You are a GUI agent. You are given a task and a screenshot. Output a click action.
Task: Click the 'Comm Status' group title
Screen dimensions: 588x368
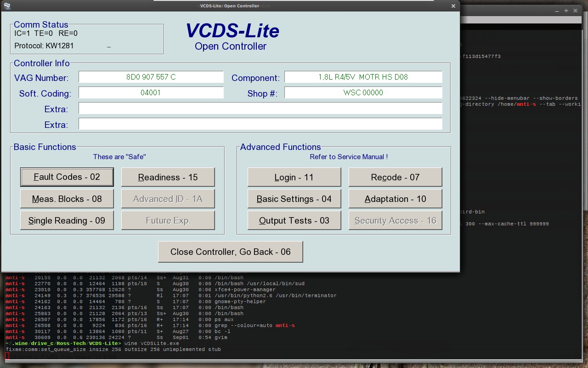click(x=41, y=24)
